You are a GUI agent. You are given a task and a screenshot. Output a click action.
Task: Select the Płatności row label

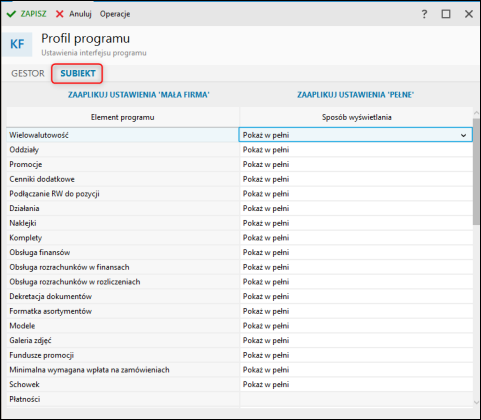coord(25,399)
